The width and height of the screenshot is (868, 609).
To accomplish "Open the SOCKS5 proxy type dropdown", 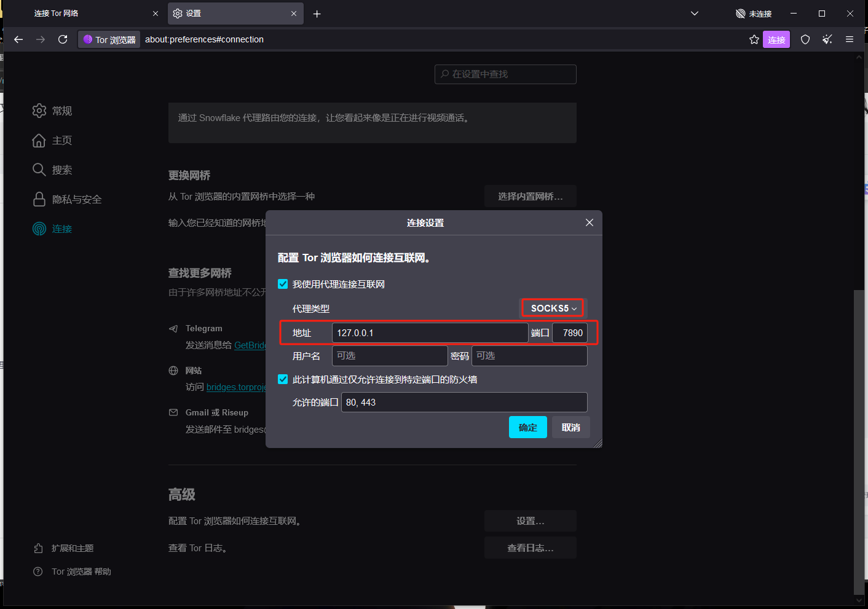I will [x=553, y=308].
